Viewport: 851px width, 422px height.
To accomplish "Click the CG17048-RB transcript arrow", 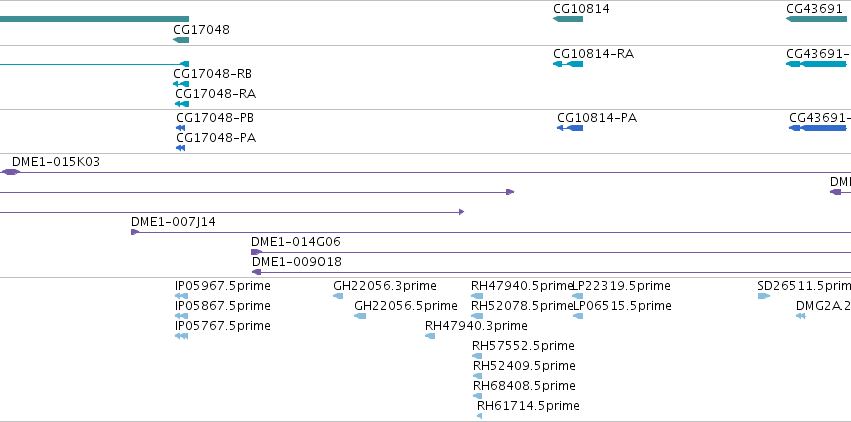I will click(x=181, y=84).
